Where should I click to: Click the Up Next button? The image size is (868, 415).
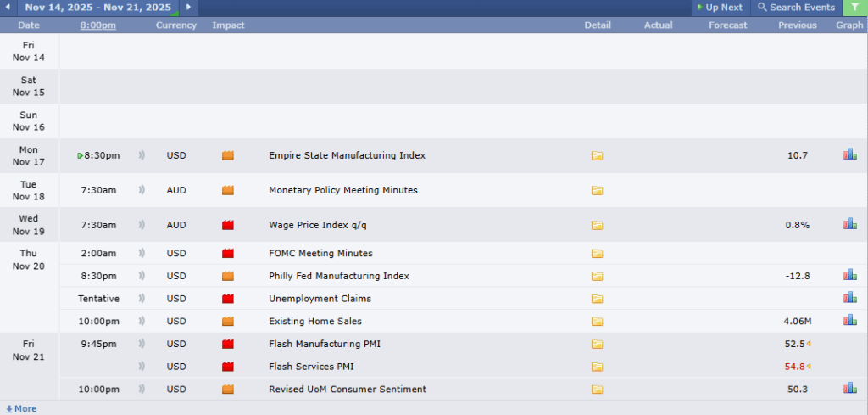[720, 8]
